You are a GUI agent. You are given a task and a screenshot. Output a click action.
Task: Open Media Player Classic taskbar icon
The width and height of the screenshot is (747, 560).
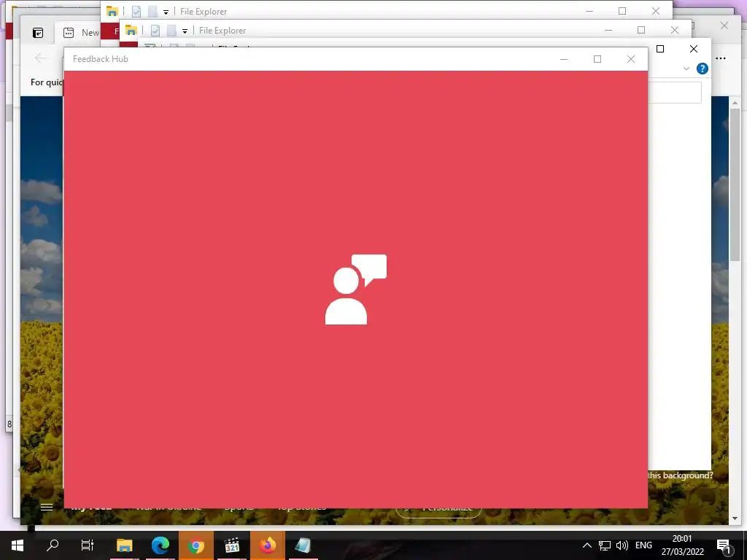tap(231, 545)
